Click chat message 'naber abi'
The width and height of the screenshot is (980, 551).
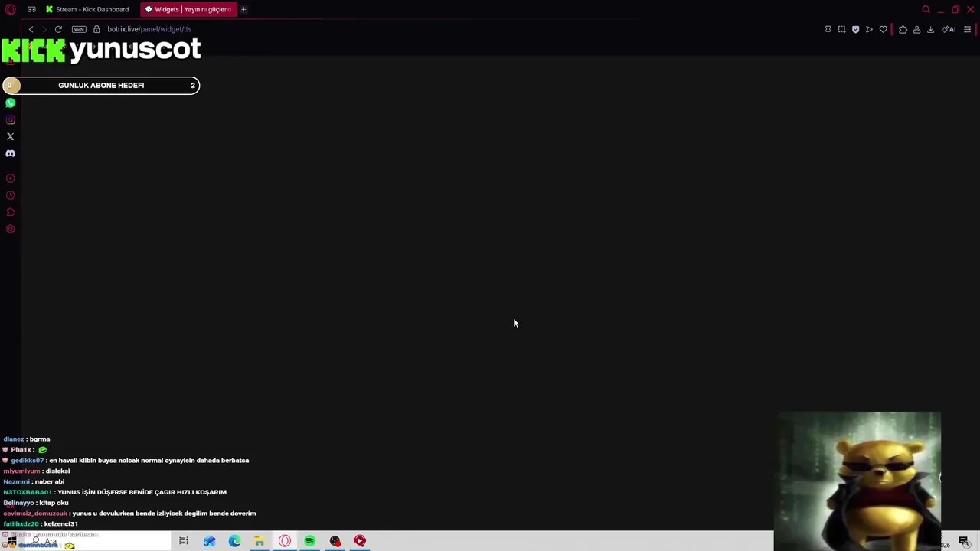(49, 481)
